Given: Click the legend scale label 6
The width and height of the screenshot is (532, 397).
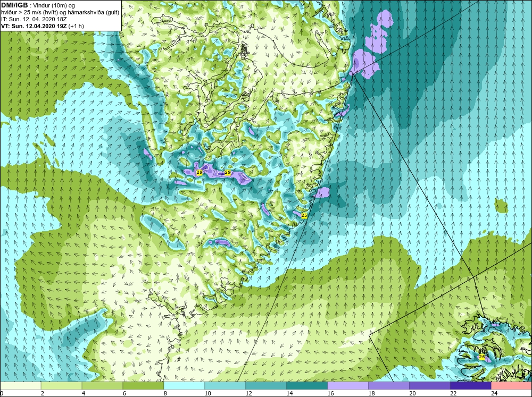Looking at the screenshot, I should (124, 393).
